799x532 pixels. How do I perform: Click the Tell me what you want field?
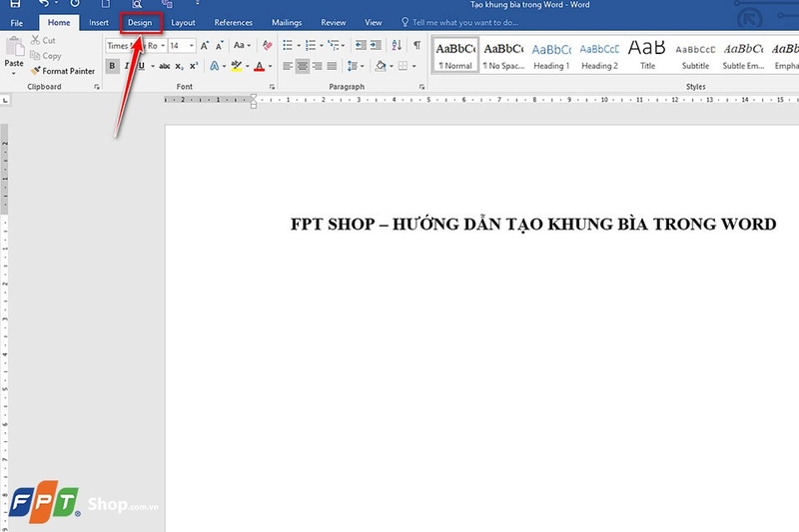click(x=460, y=22)
